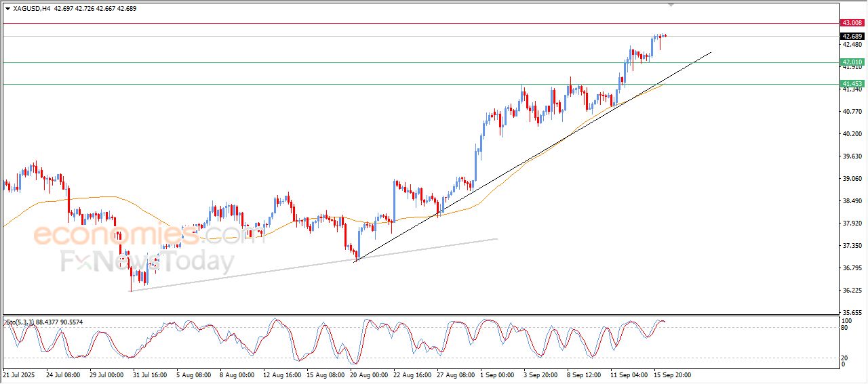Click the gray chart shift marker triangle
The width and height of the screenshot is (868, 384).
(671, 5)
